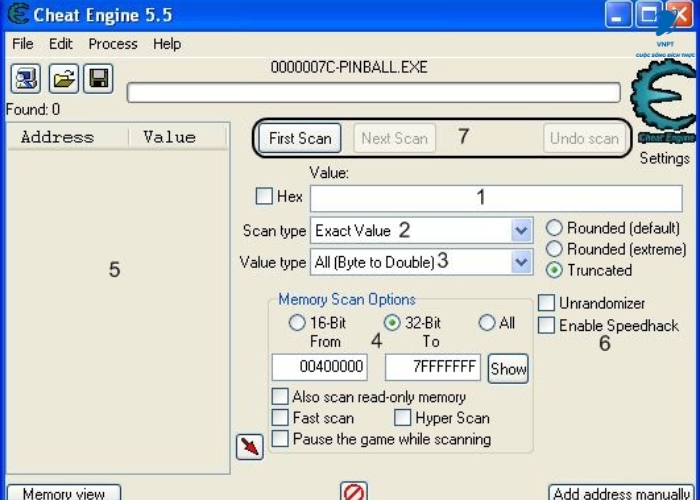700x500 pixels.
Task: Check Also scan read-only memory
Action: pyautogui.click(x=280, y=396)
